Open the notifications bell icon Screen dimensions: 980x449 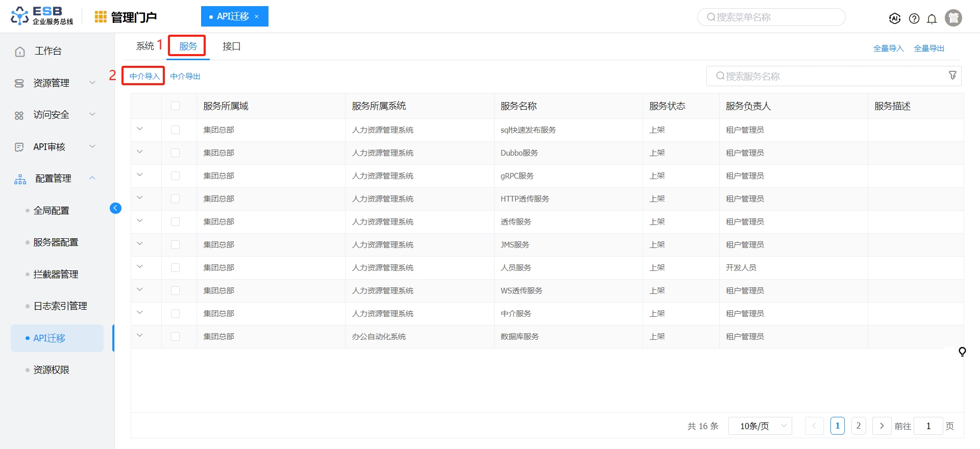[x=932, y=19]
